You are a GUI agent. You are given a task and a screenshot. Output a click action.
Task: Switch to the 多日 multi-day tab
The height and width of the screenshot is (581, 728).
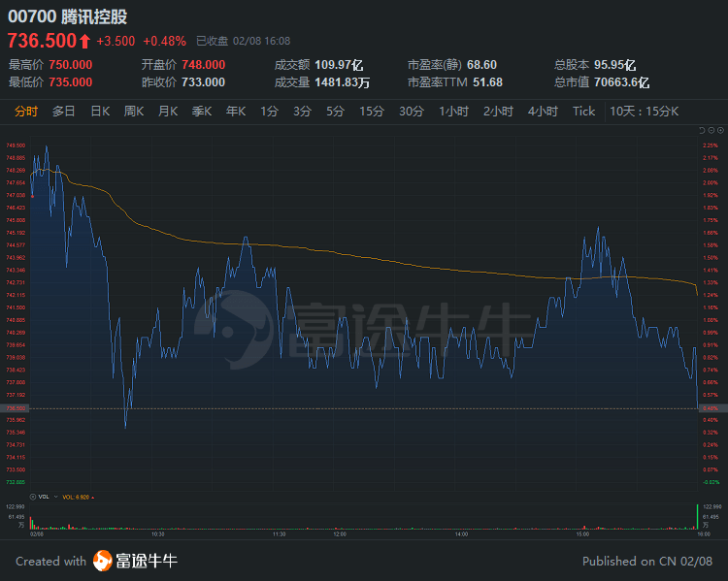[x=64, y=112]
